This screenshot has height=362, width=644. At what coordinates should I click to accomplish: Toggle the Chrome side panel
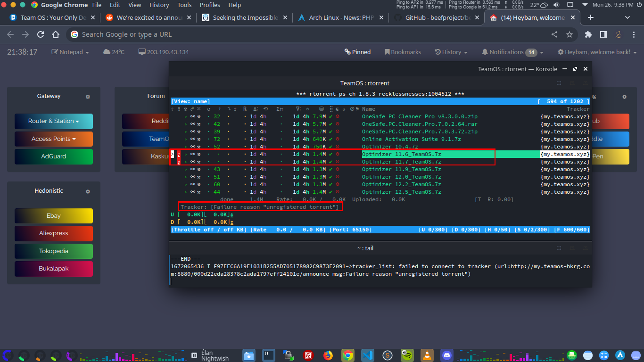tap(603, 34)
